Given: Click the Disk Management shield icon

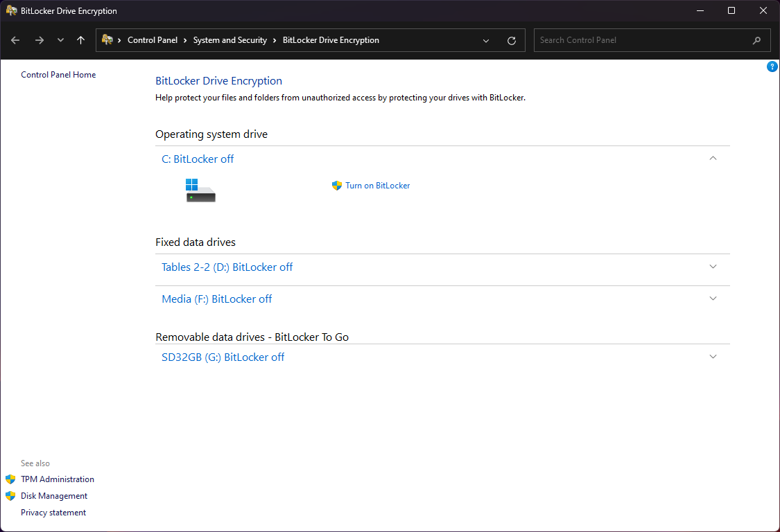Looking at the screenshot, I should (10, 496).
